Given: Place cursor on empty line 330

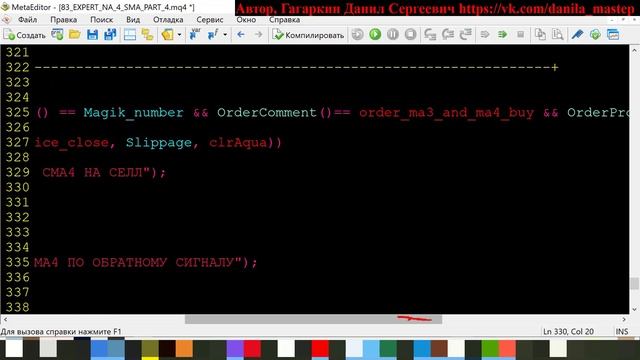Looking at the screenshot, I should point(331,187).
